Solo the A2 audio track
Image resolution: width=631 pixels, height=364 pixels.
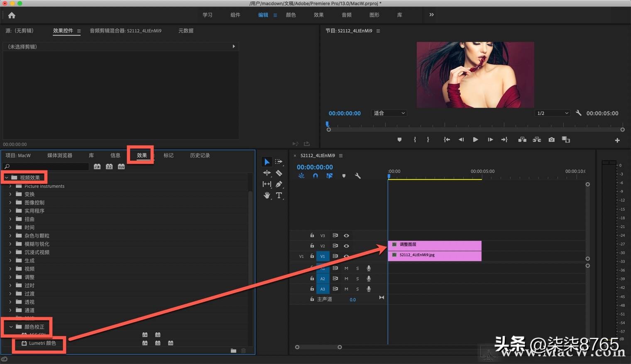click(357, 279)
